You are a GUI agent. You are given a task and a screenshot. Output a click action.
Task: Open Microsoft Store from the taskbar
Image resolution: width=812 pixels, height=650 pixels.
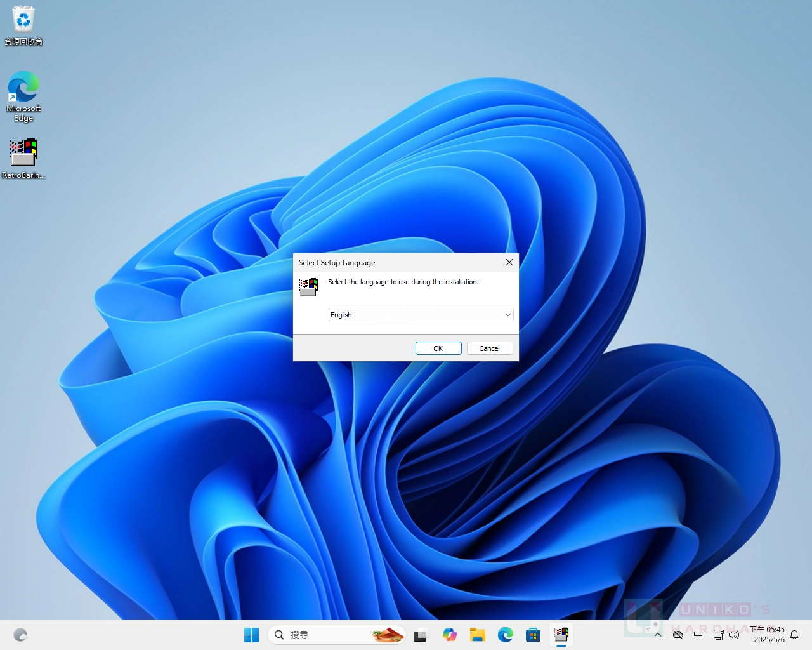click(534, 635)
